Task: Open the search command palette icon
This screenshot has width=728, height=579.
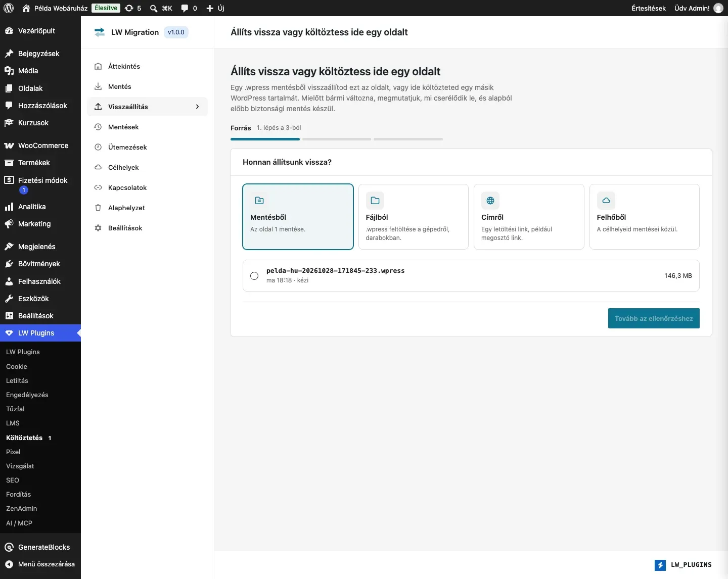Action: 154,8
